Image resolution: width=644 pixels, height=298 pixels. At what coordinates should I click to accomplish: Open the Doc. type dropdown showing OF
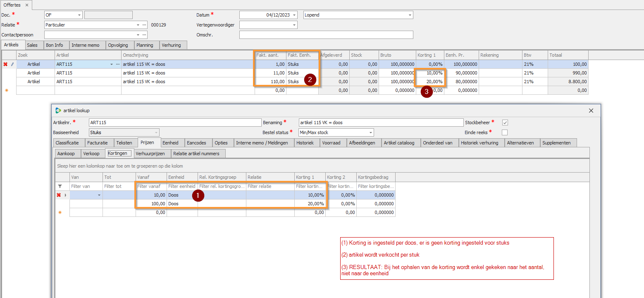click(79, 15)
